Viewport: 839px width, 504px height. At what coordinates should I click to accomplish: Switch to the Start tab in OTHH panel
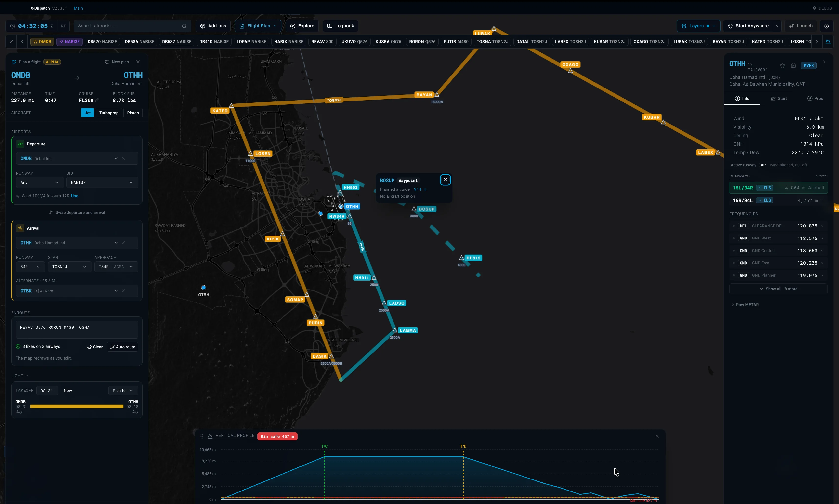coord(778,99)
